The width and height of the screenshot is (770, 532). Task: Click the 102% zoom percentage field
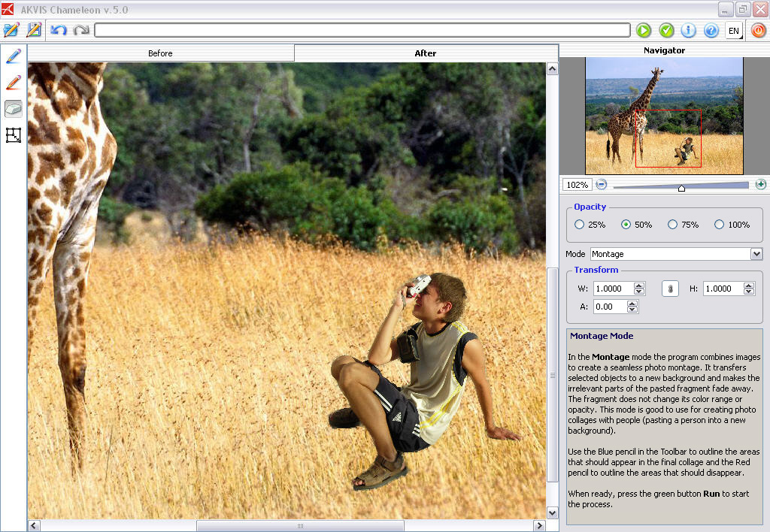(x=577, y=185)
